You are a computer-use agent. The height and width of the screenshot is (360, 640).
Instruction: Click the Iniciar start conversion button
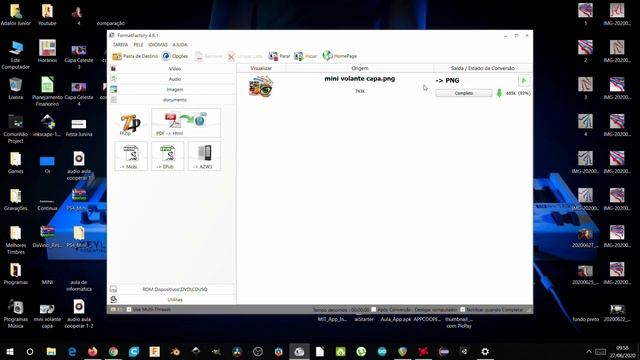coord(306,56)
